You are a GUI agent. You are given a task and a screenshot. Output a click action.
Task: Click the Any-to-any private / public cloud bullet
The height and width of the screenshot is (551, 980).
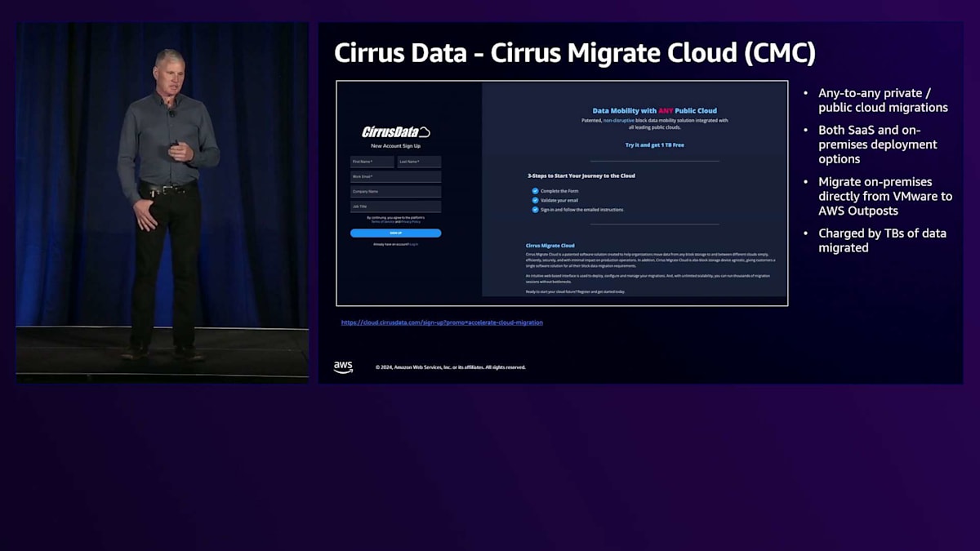point(883,100)
